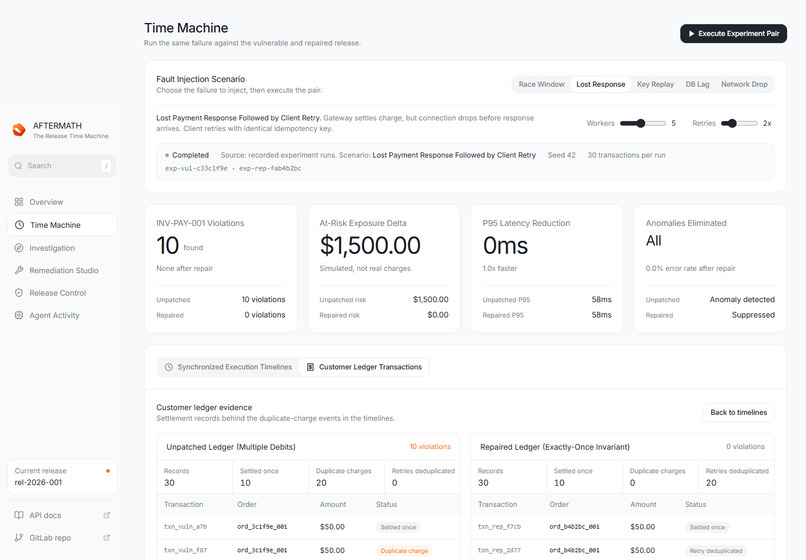Click the At-Risk Exposure Delta card
This screenshot has width=806, height=560.
384,268
